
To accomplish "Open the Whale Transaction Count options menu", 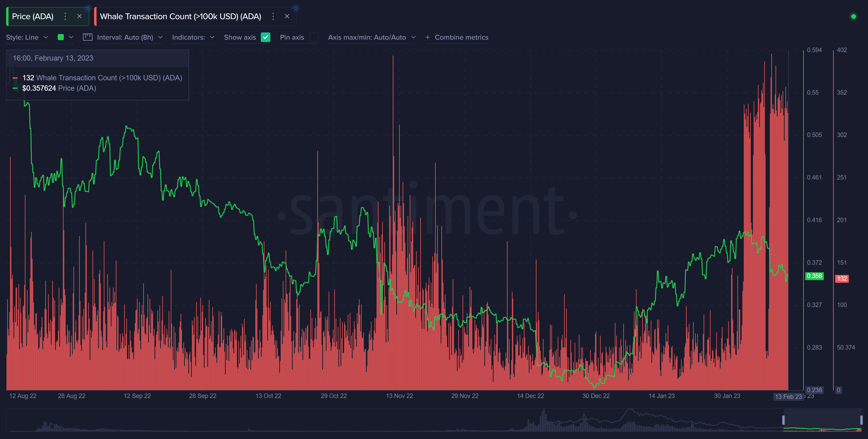I will (x=273, y=16).
